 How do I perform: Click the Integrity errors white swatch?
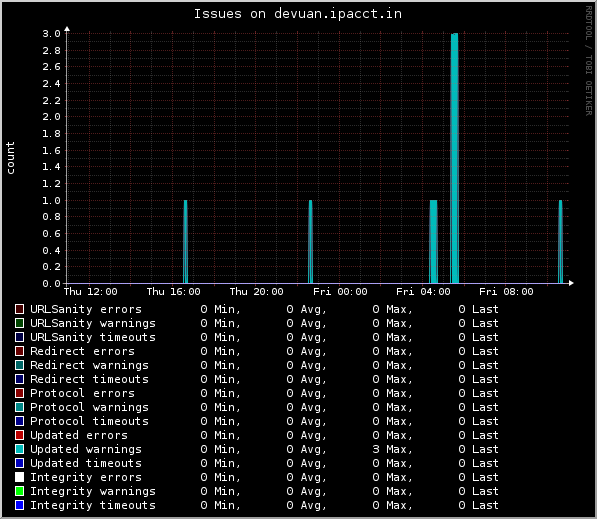coord(19,477)
